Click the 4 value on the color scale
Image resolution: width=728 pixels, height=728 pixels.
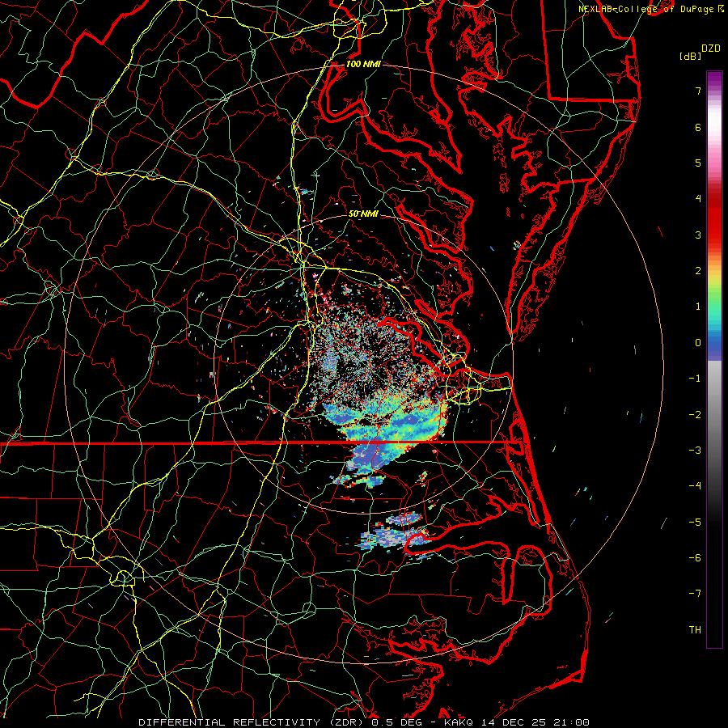(x=698, y=199)
